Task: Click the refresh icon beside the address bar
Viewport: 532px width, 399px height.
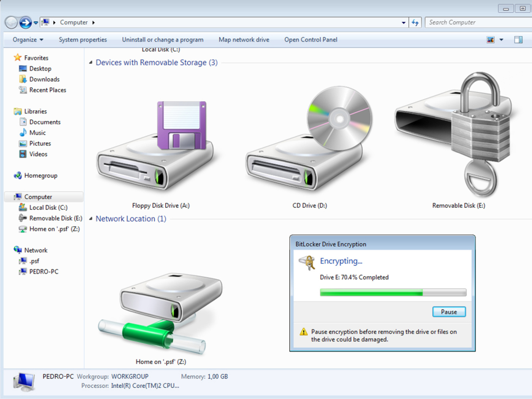Action: (x=415, y=23)
